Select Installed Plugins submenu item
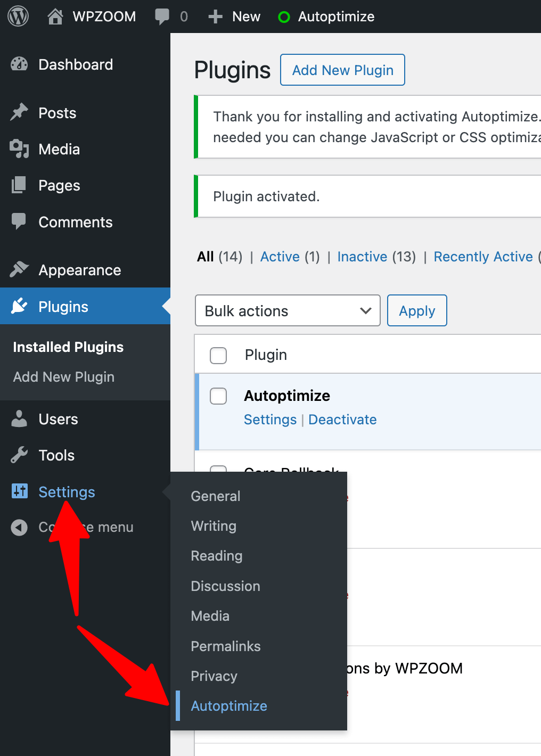Viewport: 541px width, 756px height. point(68,347)
